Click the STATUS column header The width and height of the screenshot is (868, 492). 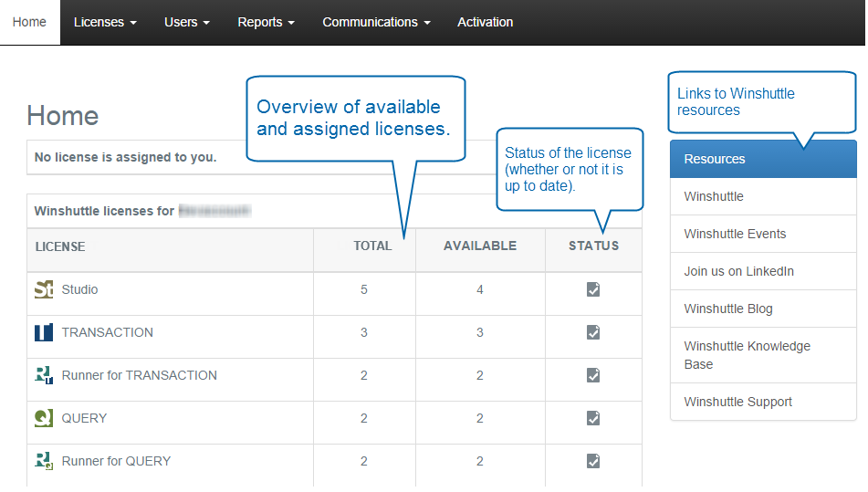point(593,246)
